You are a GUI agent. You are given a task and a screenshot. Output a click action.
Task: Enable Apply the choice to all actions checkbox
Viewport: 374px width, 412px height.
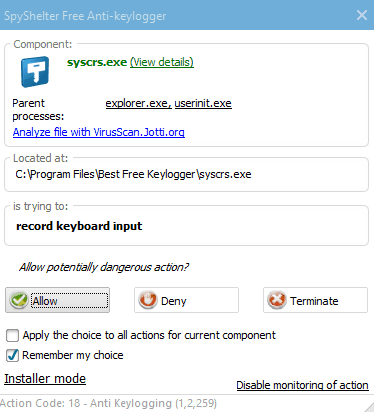(x=12, y=335)
